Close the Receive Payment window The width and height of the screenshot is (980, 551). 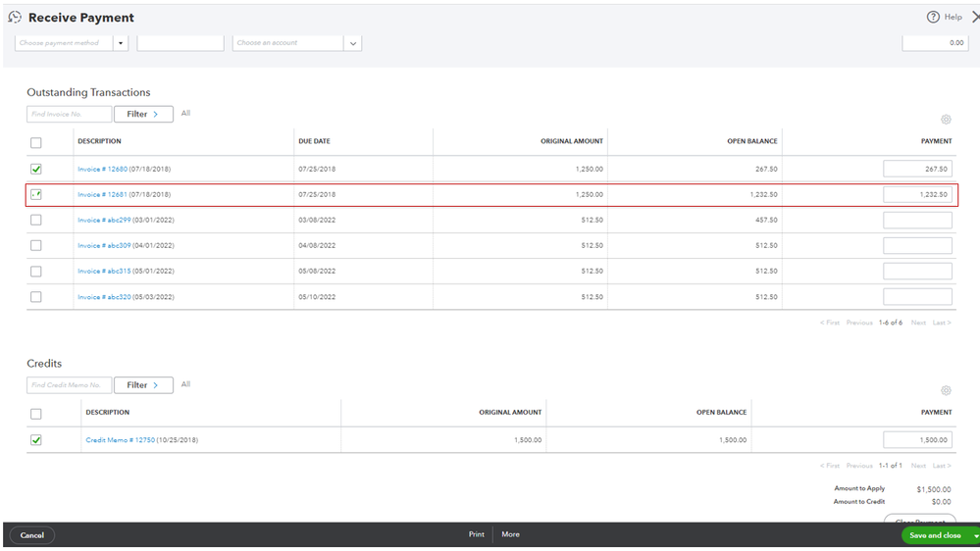(x=975, y=17)
